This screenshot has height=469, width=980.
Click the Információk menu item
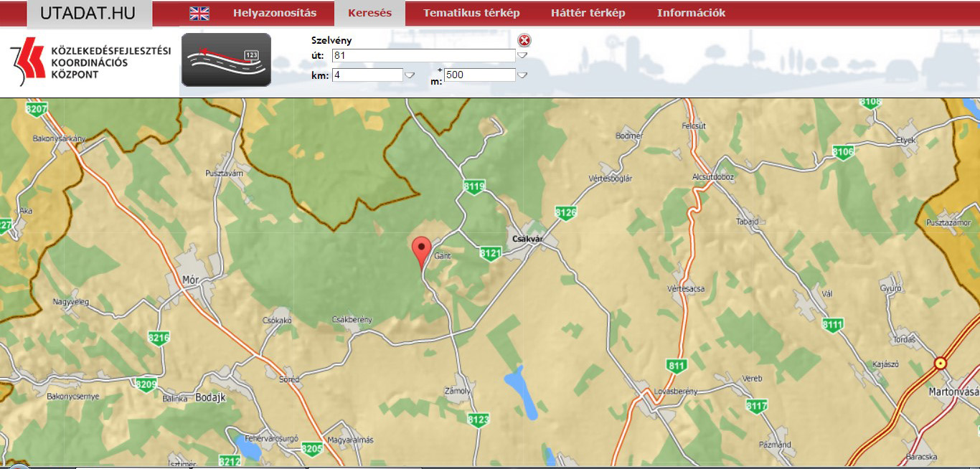click(x=691, y=13)
